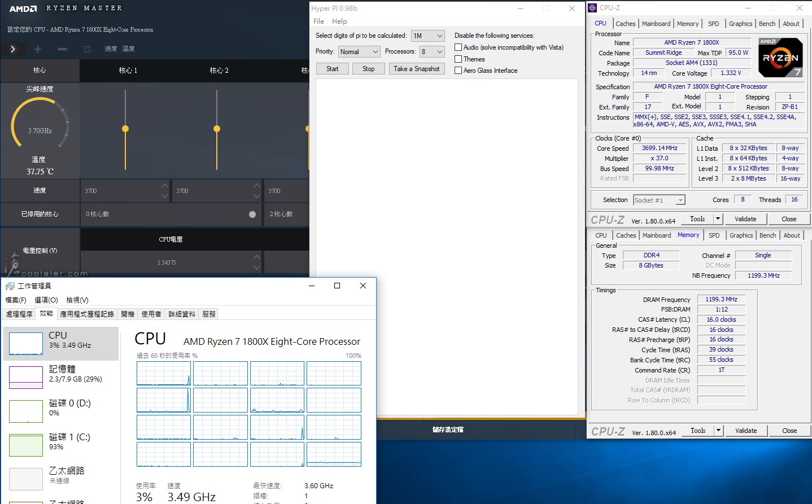Open the Priority Normal dropdown
The height and width of the screenshot is (504, 812).
point(359,51)
